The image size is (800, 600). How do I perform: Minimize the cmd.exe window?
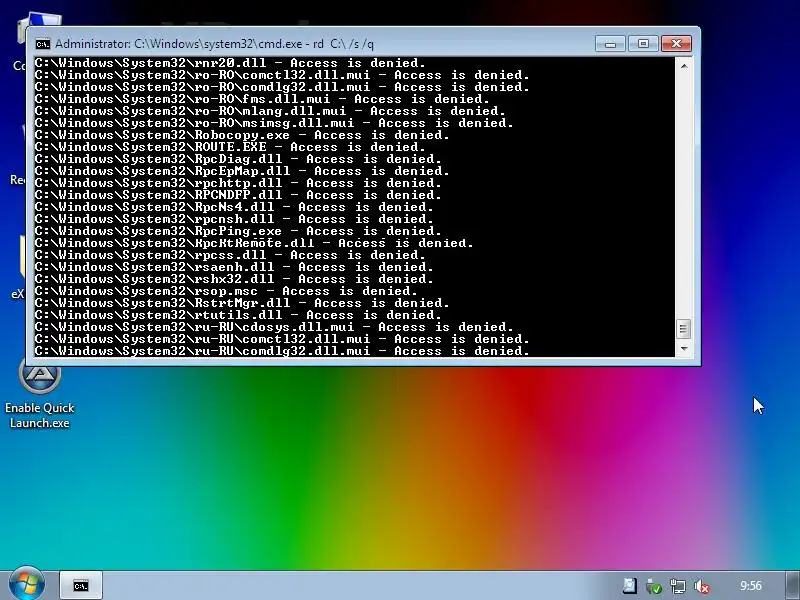[610, 44]
